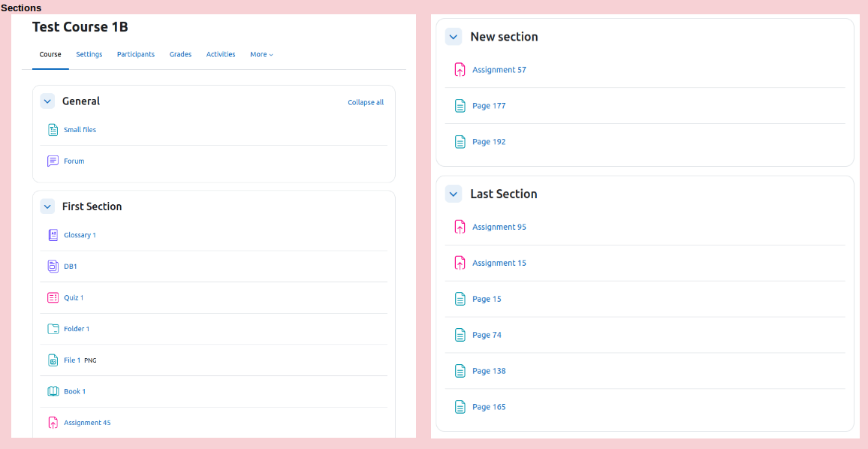Viewport: 868px width, 449px height.
Task: Open the DB1 link
Action: coord(71,267)
